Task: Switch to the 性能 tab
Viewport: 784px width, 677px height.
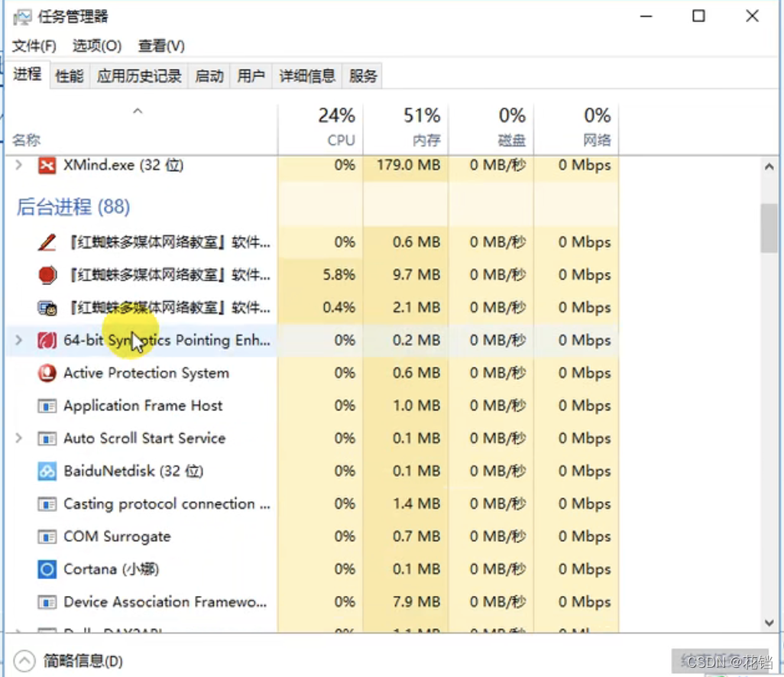Action: (x=69, y=75)
